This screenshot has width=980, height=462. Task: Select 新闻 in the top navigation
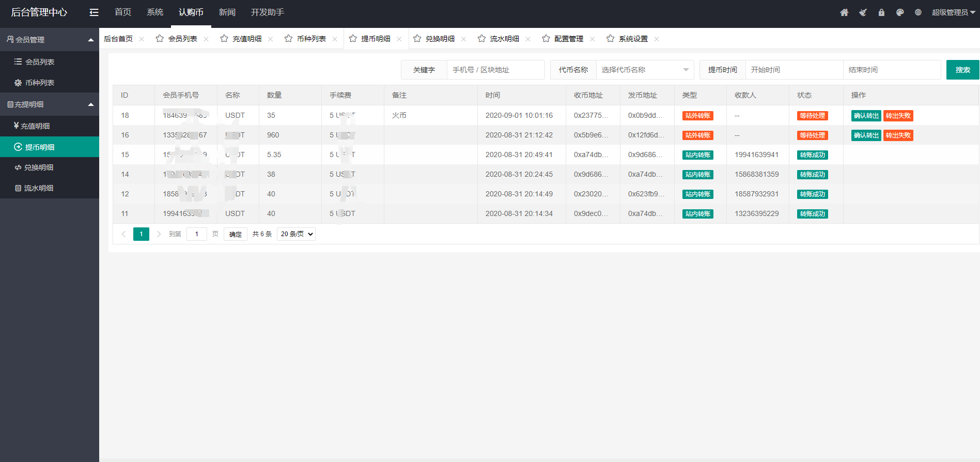point(227,12)
